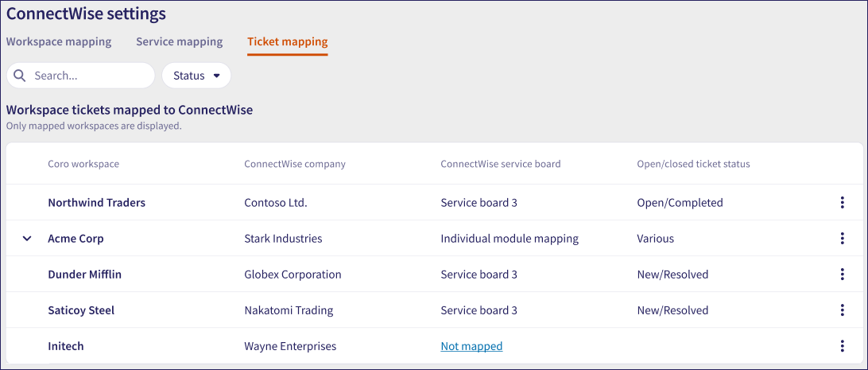The image size is (868, 370).
Task: Click the Dunder Mifflin workspace name
Action: coord(84,275)
